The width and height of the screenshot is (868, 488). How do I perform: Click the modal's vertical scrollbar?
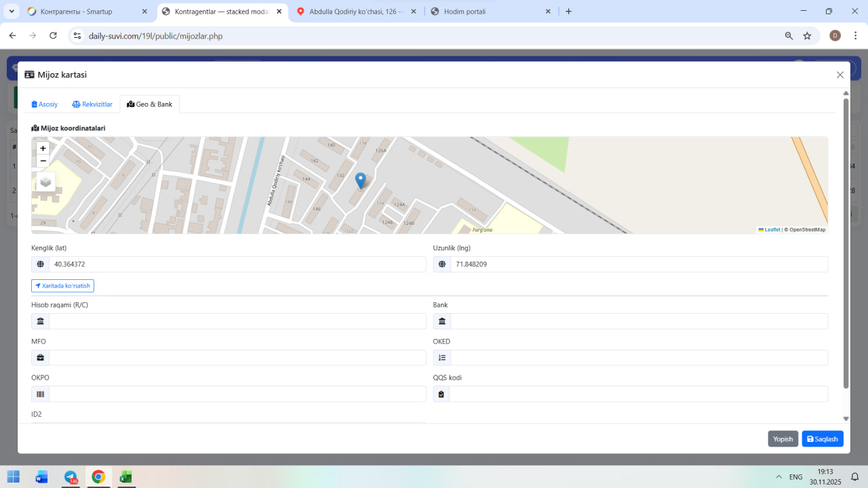click(x=846, y=244)
